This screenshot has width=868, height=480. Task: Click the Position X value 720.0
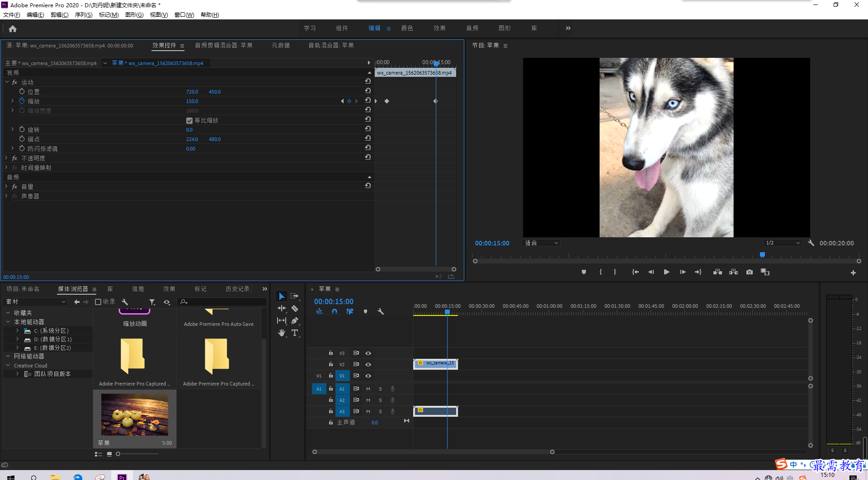click(192, 92)
